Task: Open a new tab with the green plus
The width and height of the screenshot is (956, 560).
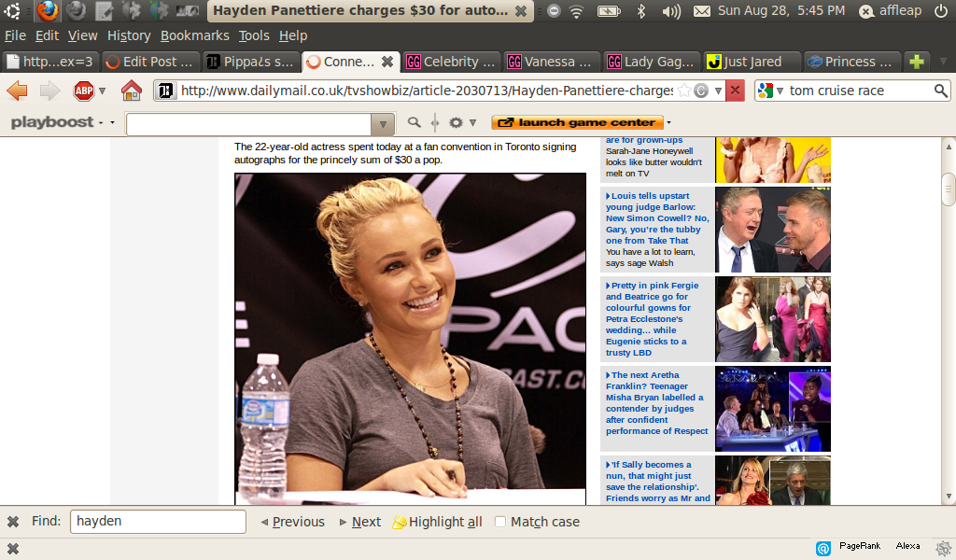Action: click(x=917, y=62)
